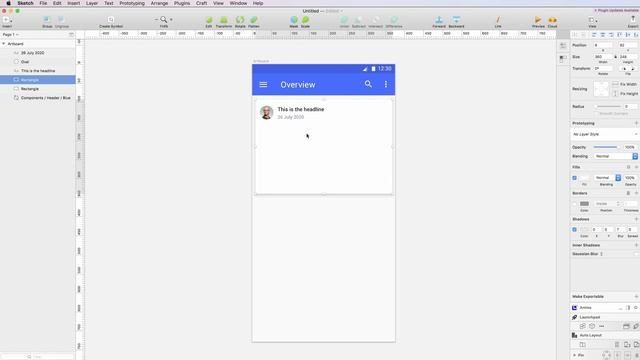Viewport: 640px width, 360px height.
Task: Click the Border color swatch
Action: 584,204
